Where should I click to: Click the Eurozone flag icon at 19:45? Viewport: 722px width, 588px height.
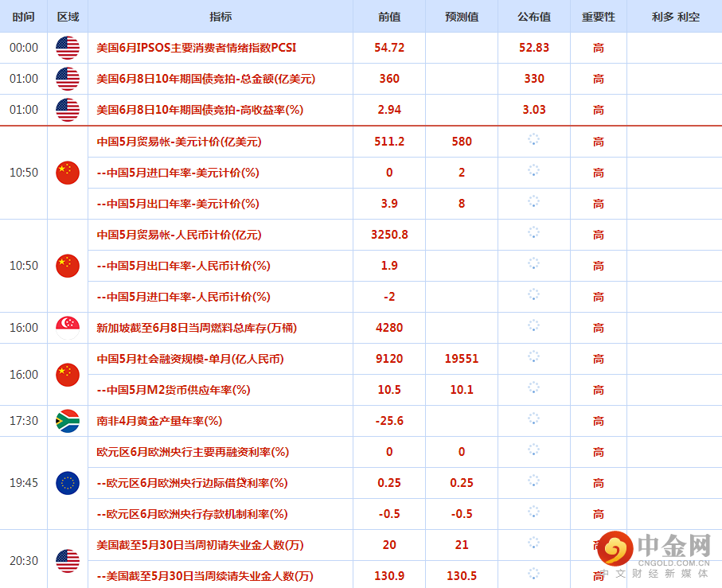click(x=68, y=483)
